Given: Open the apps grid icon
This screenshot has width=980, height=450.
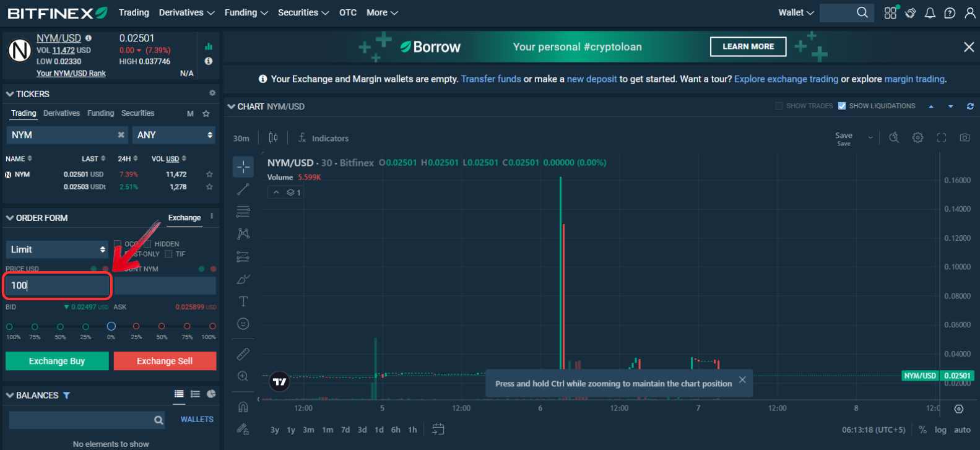Looking at the screenshot, I should [x=890, y=13].
